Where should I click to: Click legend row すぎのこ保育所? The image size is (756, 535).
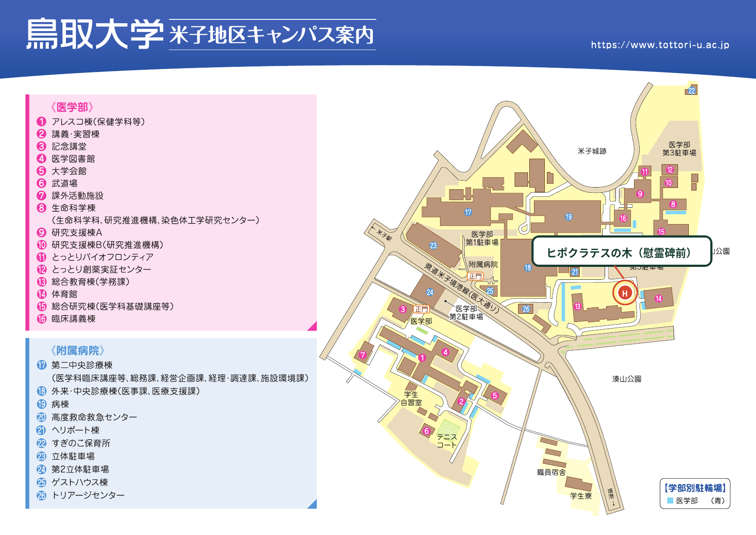(x=74, y=443)
